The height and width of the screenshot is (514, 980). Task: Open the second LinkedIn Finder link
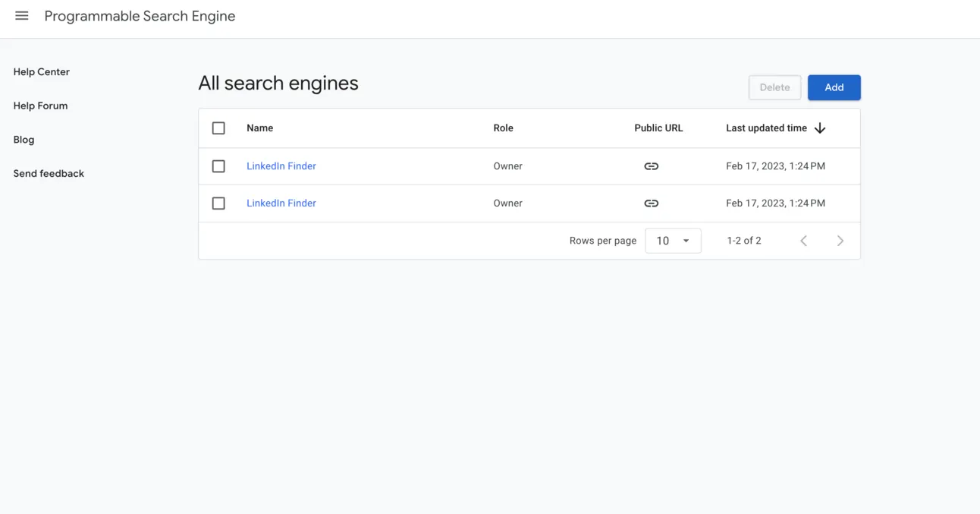(x=281, y=203)
